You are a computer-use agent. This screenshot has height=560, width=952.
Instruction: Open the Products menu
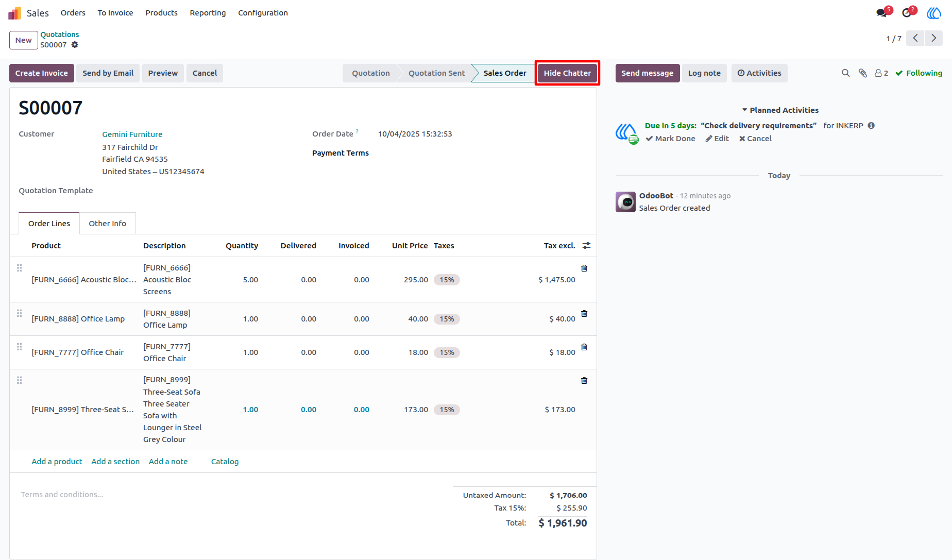161,13
